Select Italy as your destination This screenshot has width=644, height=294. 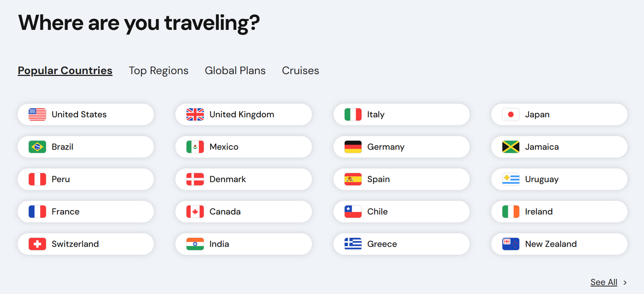[401, 114]
